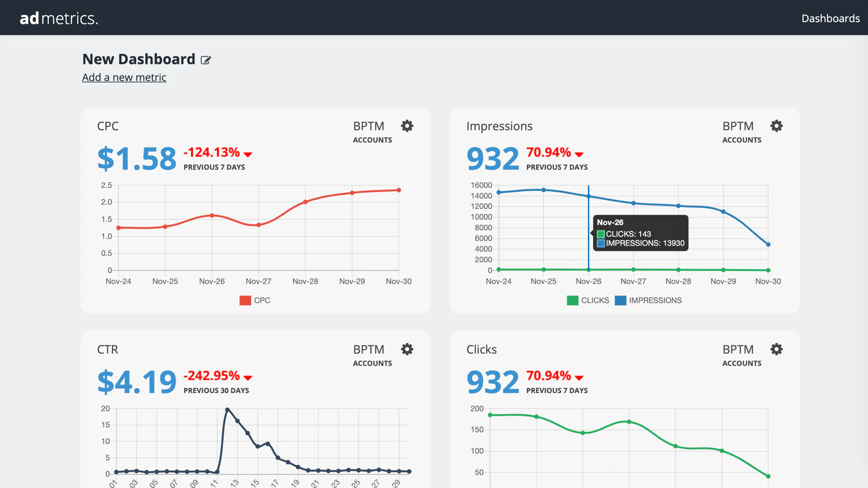This screenshot has height=488, width=868.
Task: Click the Clicks card title
Action: (482, 350)
